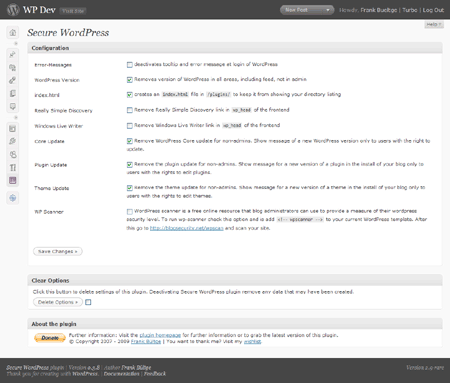Expand sidebar using arrow below Comments icon
This screenshot has width=450, height=383.
16,117
